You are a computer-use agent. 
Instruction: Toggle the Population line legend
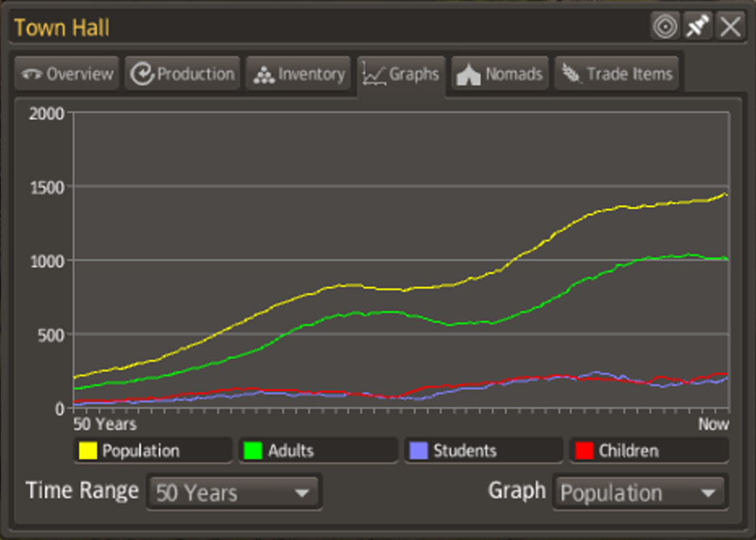pyautogui.click(x=152, y=451)
